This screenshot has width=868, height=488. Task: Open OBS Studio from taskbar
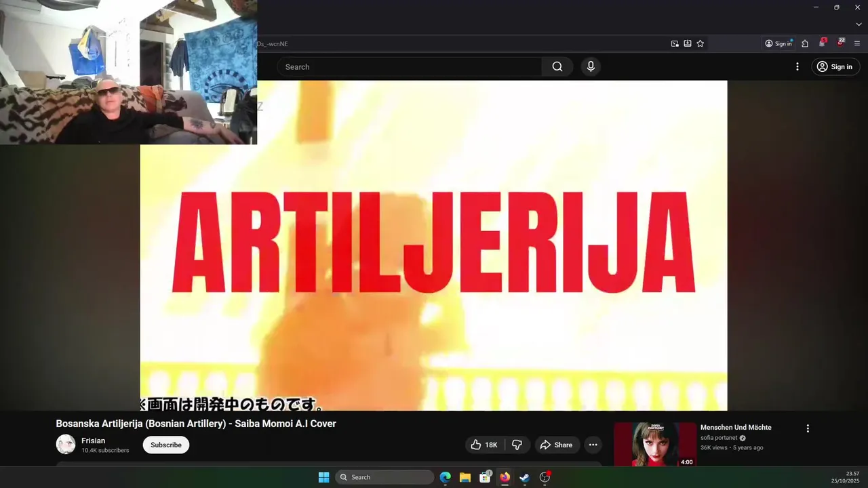tap(545, 477)
